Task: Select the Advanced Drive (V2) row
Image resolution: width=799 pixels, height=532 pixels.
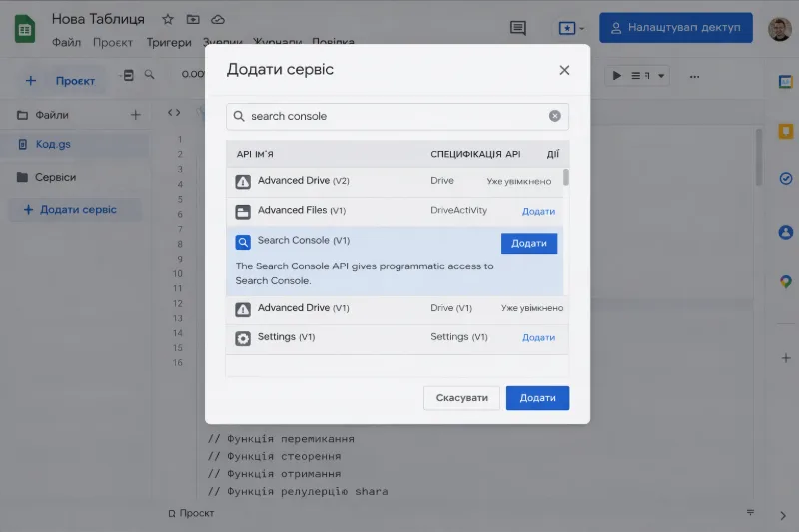Action: tap(395, 182)
